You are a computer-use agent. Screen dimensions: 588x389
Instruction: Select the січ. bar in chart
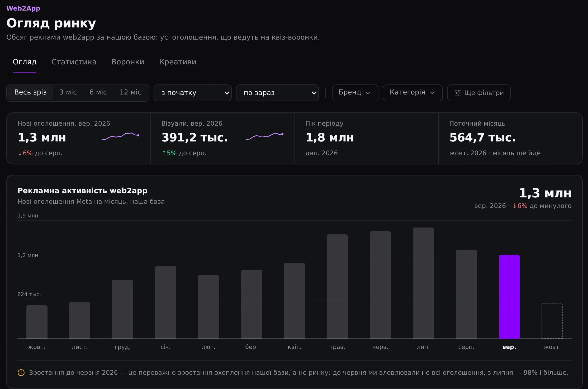click(x=165, y=302)
